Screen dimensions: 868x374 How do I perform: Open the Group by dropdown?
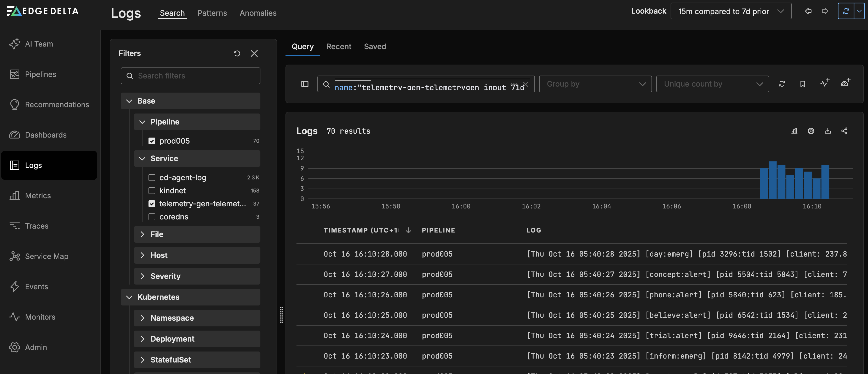595,84
